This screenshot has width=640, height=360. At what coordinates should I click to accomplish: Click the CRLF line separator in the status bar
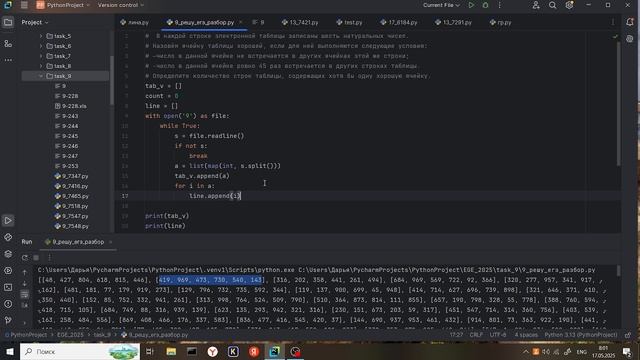pos(476,335)
